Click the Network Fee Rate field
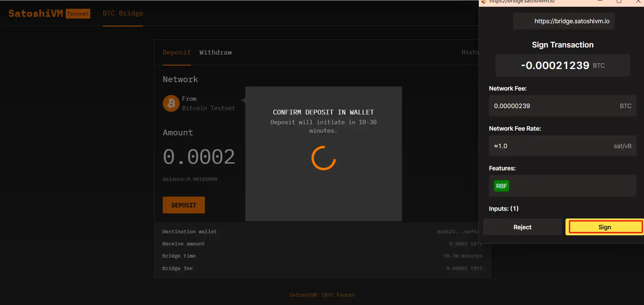 tap(562, 146)
